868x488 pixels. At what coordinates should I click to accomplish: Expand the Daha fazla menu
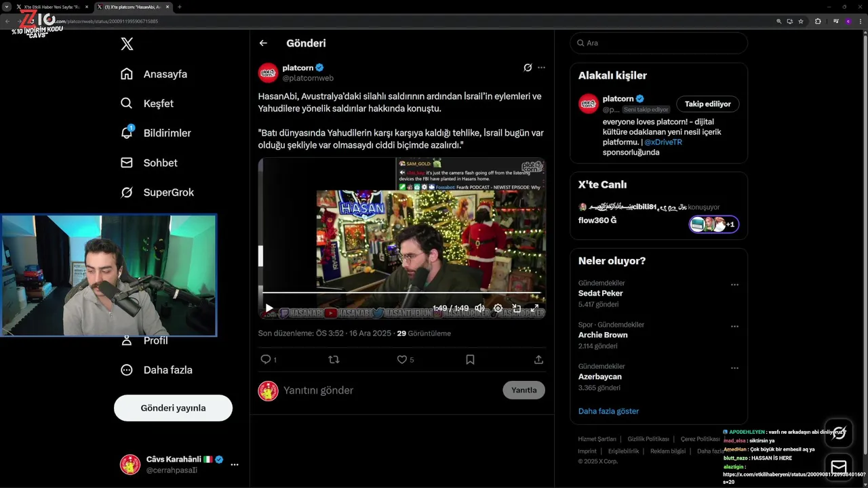point(157,370)
